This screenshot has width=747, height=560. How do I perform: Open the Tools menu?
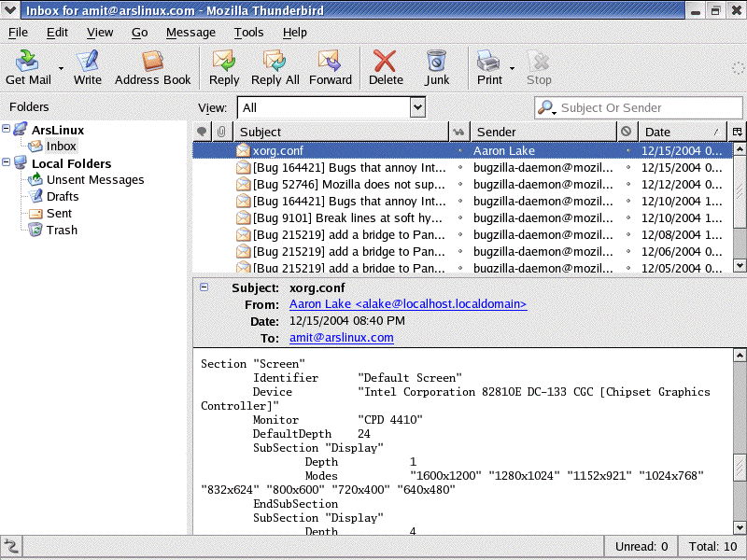click(x=248, y=32)
